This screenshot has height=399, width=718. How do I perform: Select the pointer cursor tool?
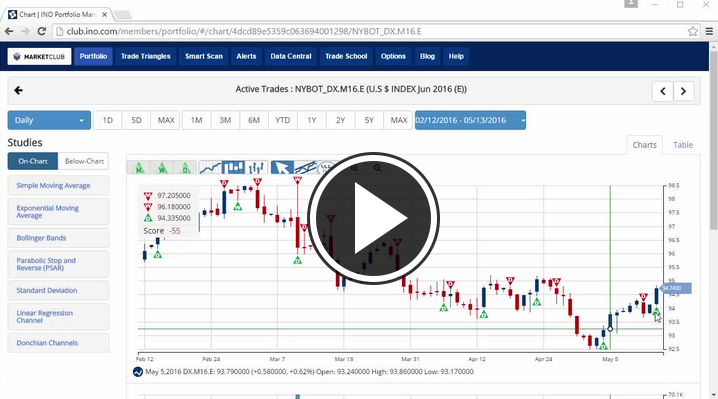pos(282,168)
